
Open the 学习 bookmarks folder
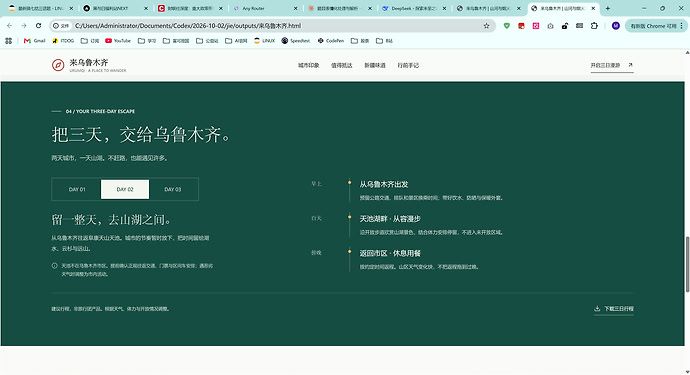[147, 40]
